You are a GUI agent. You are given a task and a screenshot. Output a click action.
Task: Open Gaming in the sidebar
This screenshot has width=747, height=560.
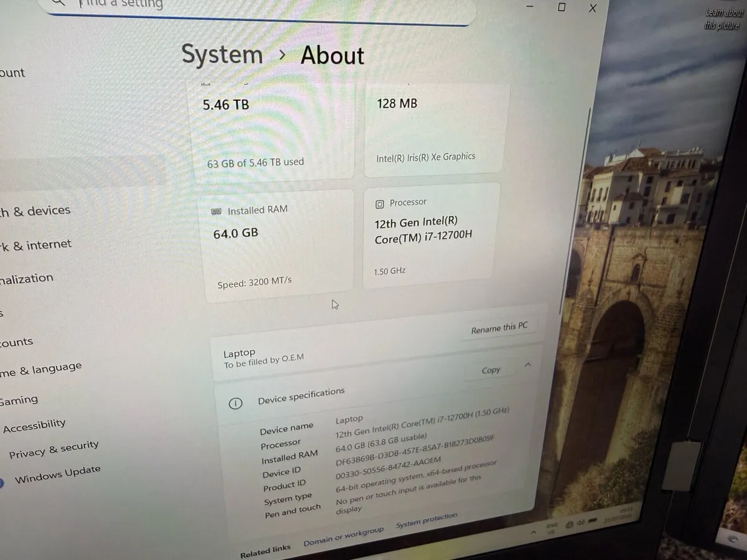(19, 401)
